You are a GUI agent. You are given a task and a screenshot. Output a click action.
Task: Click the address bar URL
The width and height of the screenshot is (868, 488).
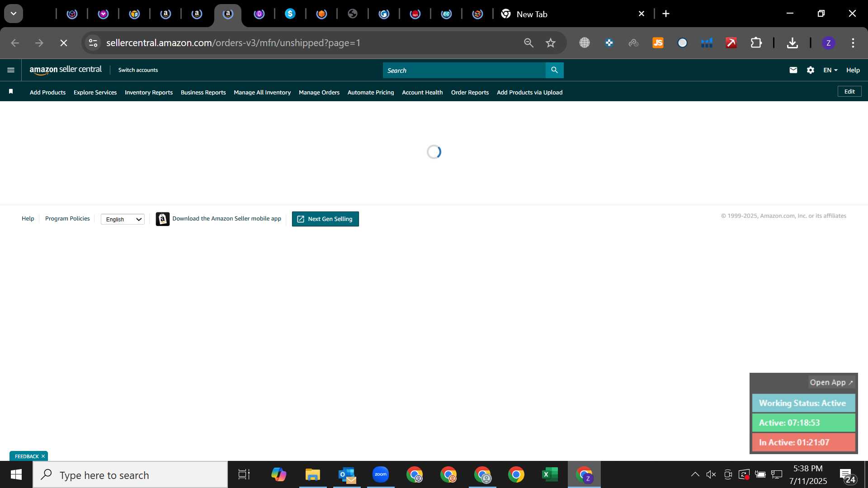[233, 43]
